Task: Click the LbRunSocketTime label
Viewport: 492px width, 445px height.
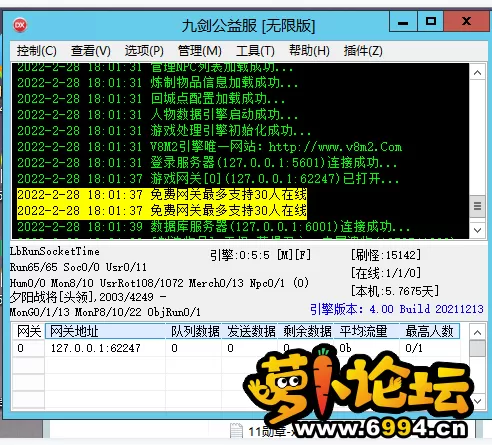Action: tap(55, 251)
